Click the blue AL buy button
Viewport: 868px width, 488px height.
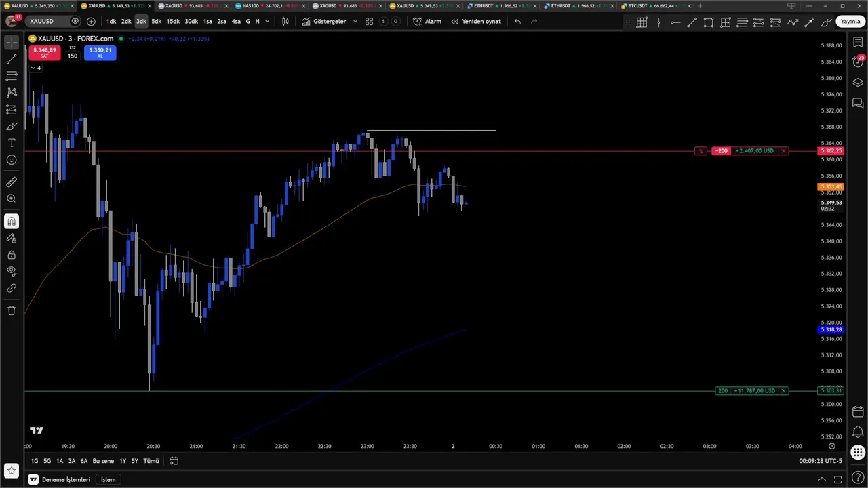100,53
